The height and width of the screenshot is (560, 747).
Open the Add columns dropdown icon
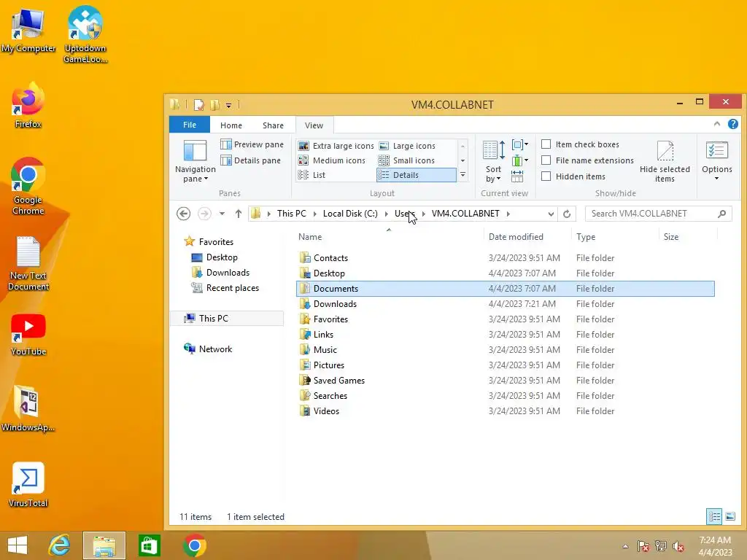coord(519,160)
